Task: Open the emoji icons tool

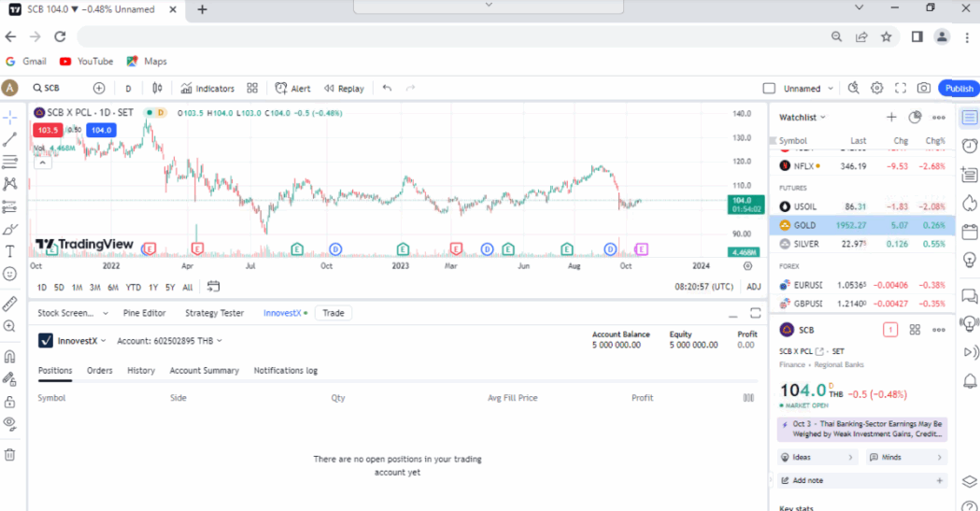Action: pos(9,274)
